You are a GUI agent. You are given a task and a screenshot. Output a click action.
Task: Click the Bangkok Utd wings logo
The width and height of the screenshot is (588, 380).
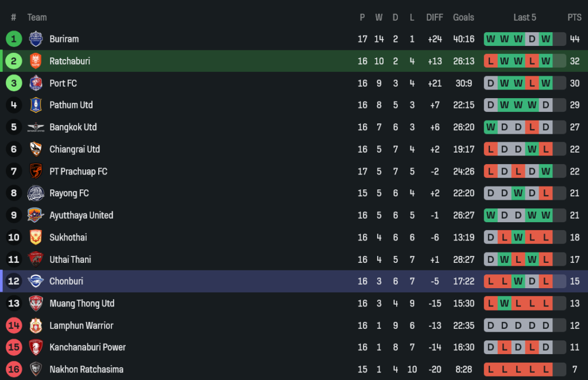click(36, 127)
